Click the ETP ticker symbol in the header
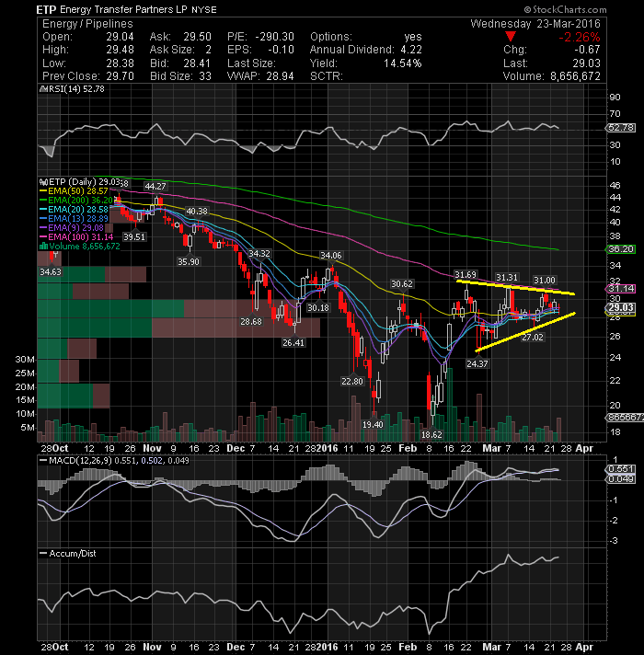 [46, 9]
